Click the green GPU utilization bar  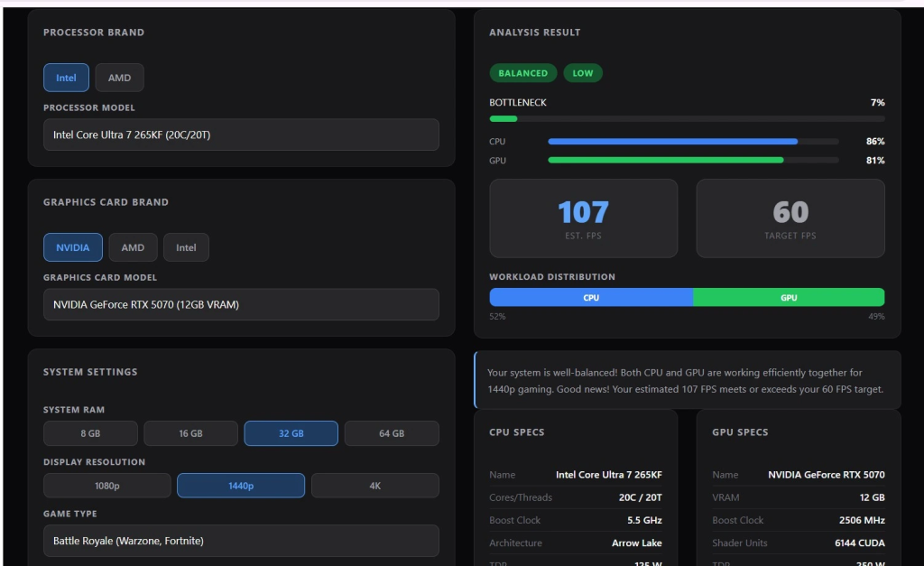[x=666, y=161]
